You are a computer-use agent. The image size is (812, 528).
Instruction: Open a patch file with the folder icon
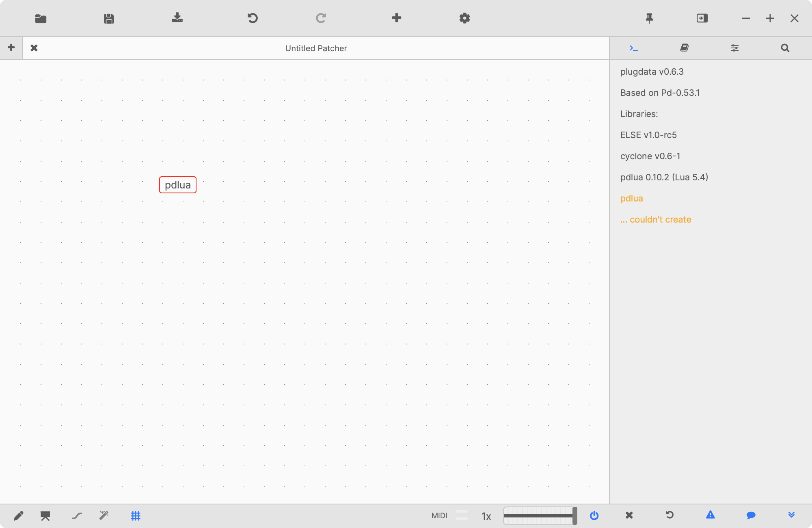[x=40, y=18]
